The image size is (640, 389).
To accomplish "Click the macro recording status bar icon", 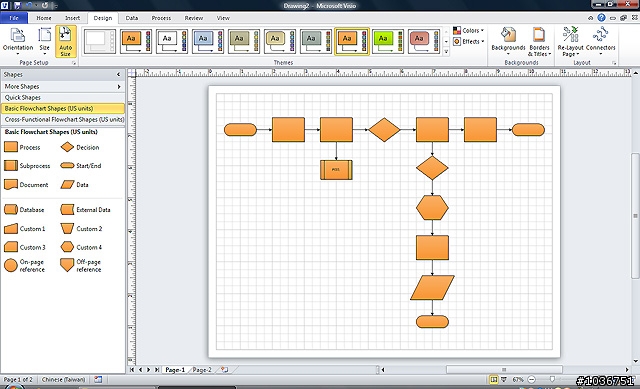I will coord(98,380).
